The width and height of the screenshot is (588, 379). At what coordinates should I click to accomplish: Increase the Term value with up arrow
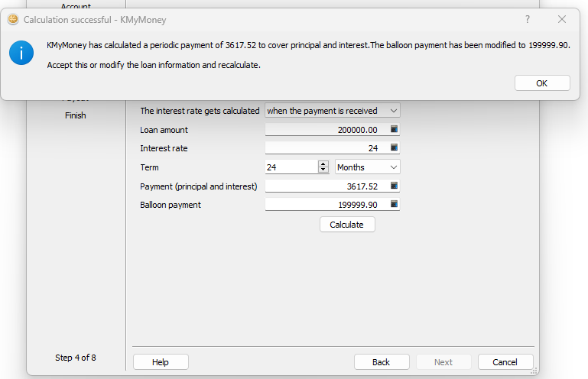(x=322, y=164)
